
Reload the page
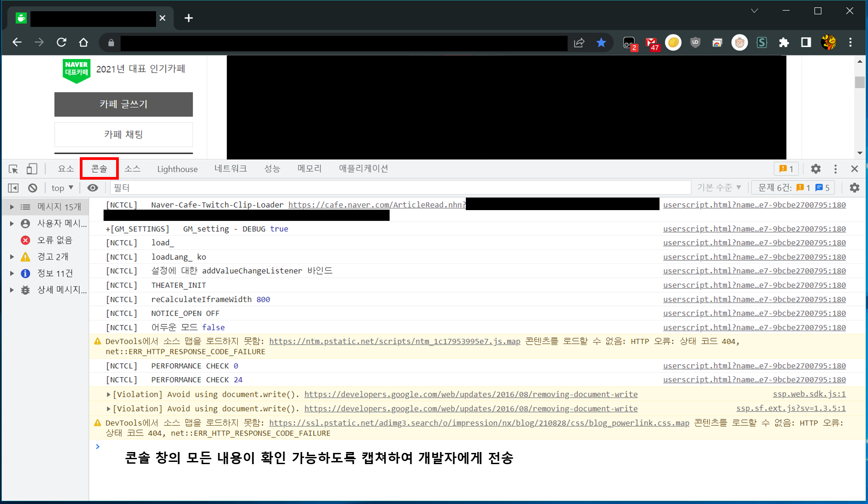[61, 43]
